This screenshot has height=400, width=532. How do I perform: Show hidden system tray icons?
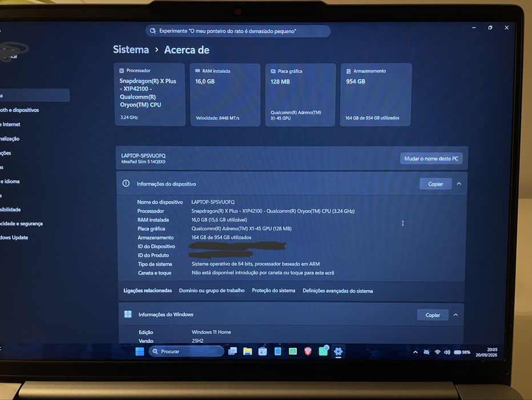point(416,352)
